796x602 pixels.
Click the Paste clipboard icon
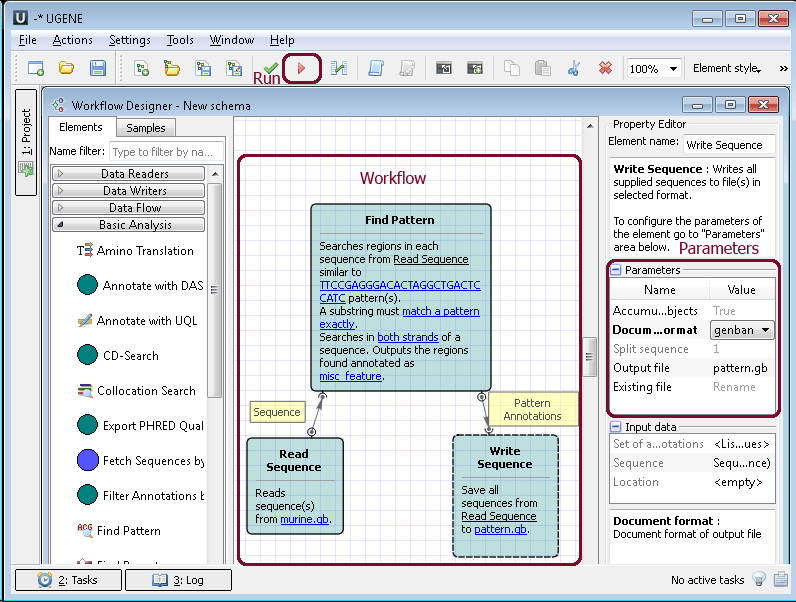pos(543,68)
